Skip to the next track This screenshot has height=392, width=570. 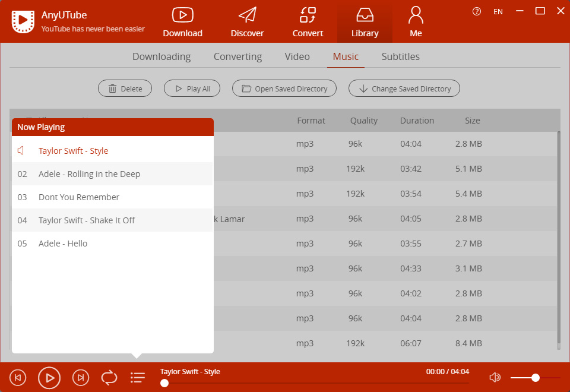click(81, 378)
